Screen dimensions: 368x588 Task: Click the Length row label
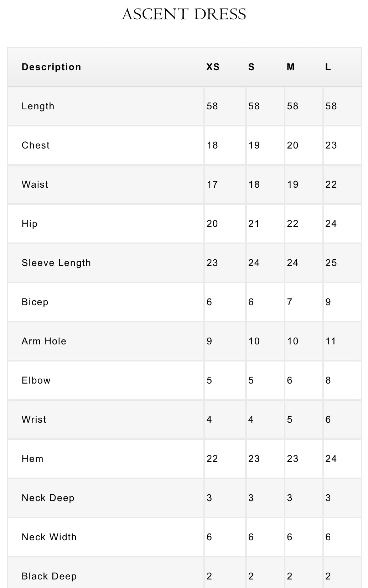(x=38, y=106)
